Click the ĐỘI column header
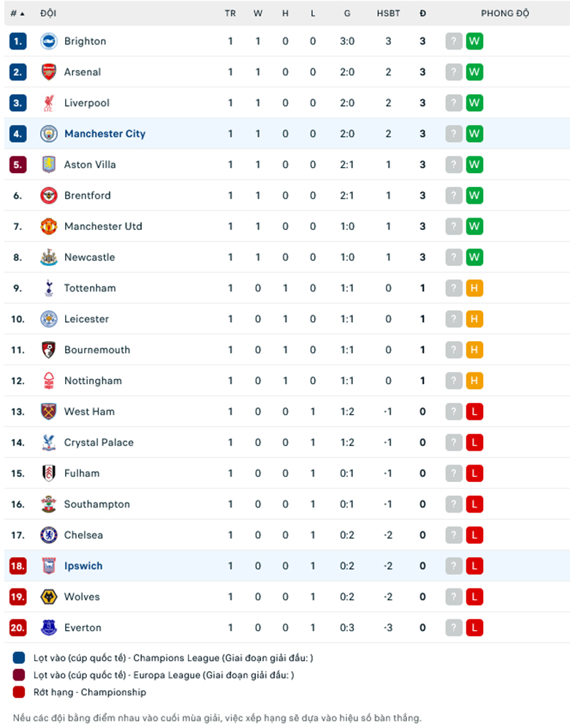Viewport: 570px width, 728px height. (48, 13)
